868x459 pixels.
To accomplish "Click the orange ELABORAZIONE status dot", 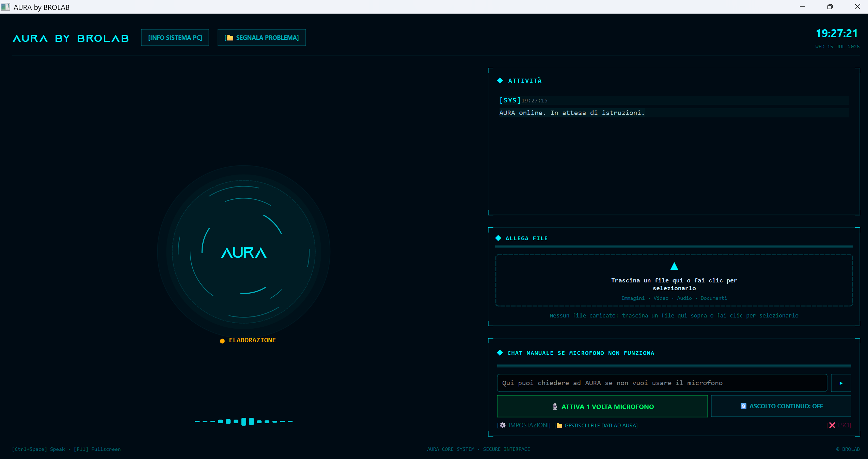I will 222,341.
